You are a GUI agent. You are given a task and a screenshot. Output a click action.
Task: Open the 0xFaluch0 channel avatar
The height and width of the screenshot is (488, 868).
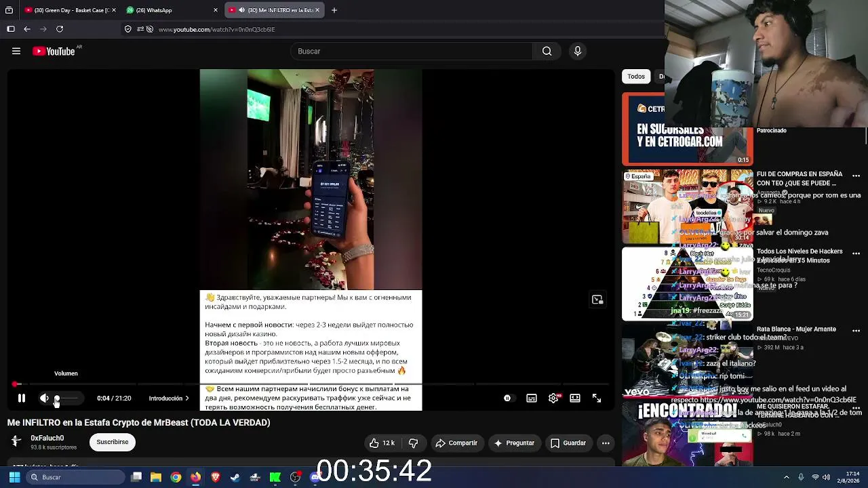coord(16,442)
